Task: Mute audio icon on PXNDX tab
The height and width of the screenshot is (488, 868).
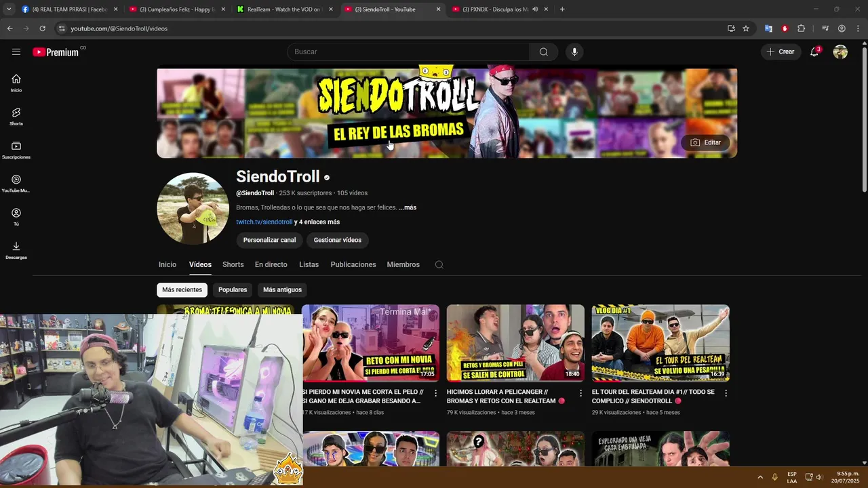Action: (x=535, y=9)
